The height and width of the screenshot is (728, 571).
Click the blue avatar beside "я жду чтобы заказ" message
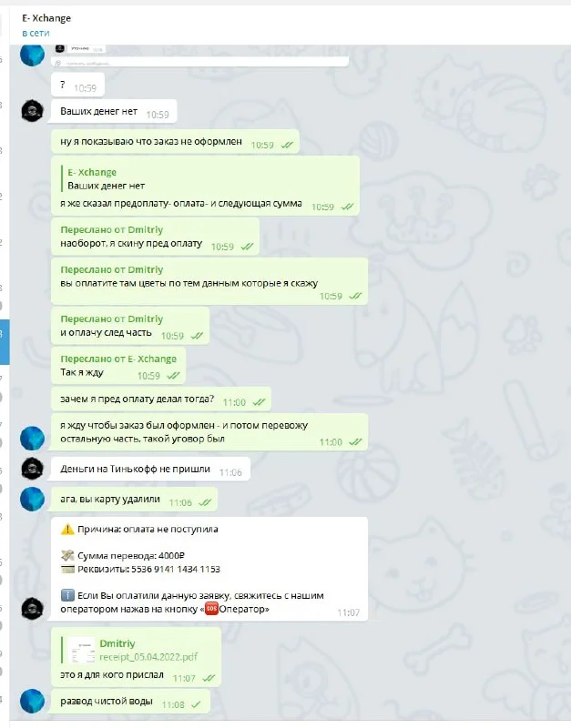tap(32, 439)
